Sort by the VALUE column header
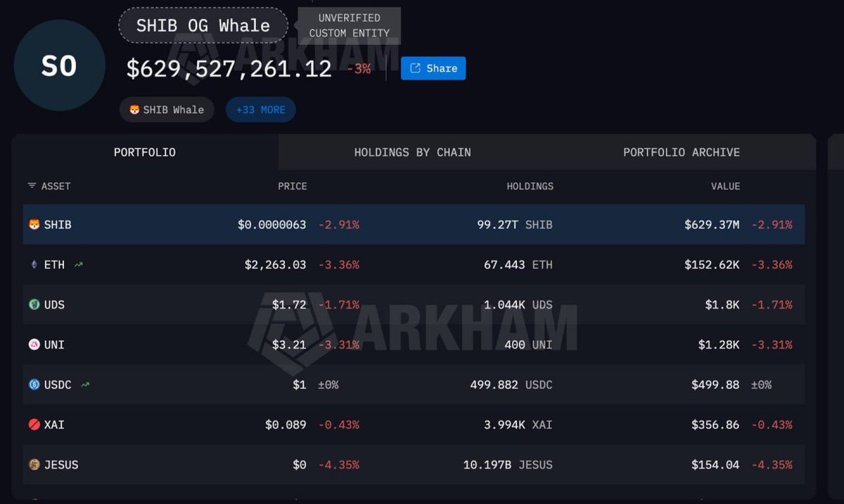This screenshot has height=504, width=844. 726,186
